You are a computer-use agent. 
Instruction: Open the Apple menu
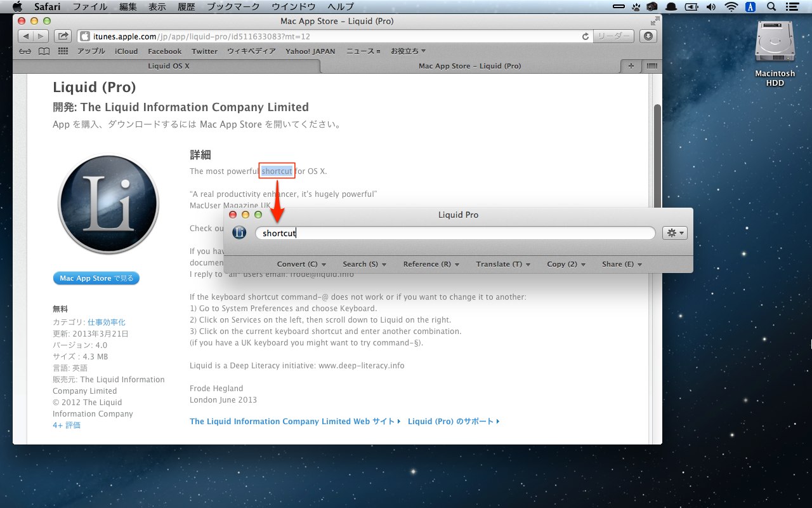(17, 7)
